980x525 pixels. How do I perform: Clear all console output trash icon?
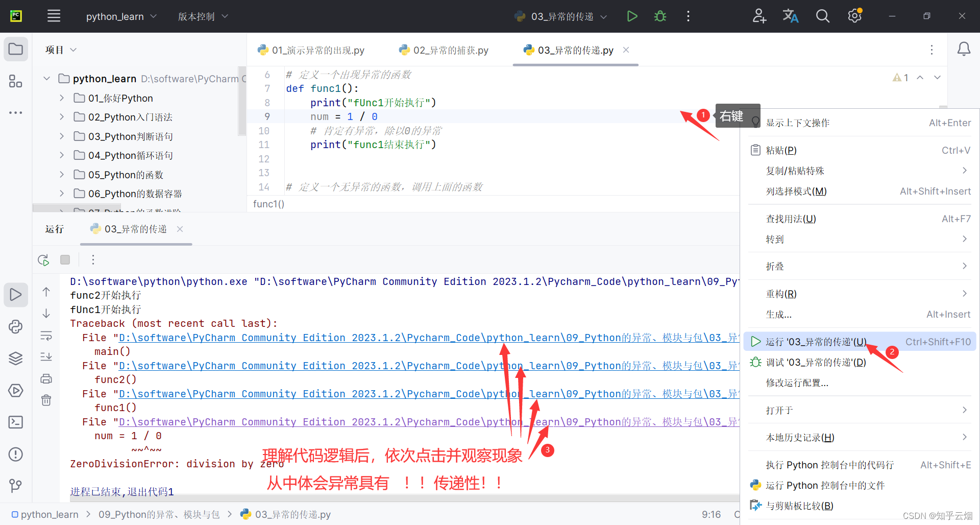(x=46, y=400)
